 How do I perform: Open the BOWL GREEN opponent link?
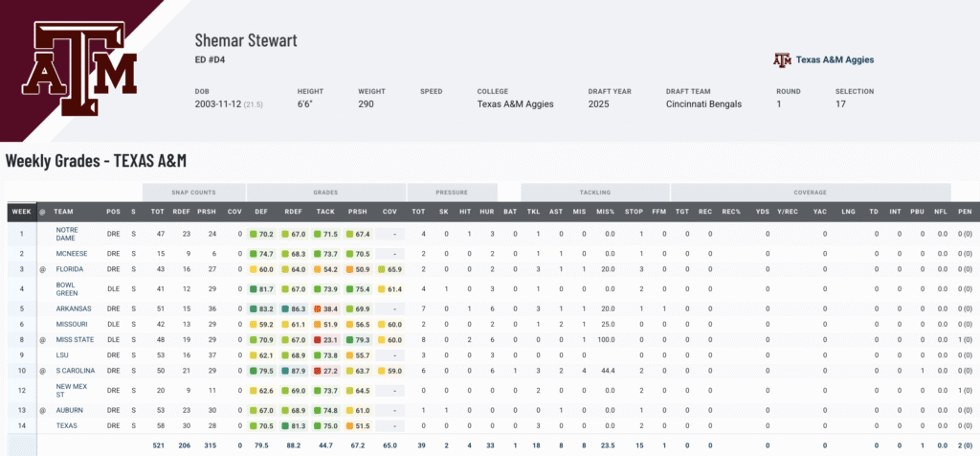[67, 289]
